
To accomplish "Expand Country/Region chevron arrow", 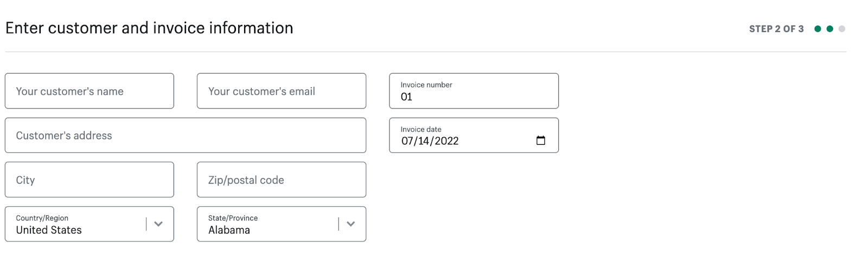I will click(x=158, y=224).
